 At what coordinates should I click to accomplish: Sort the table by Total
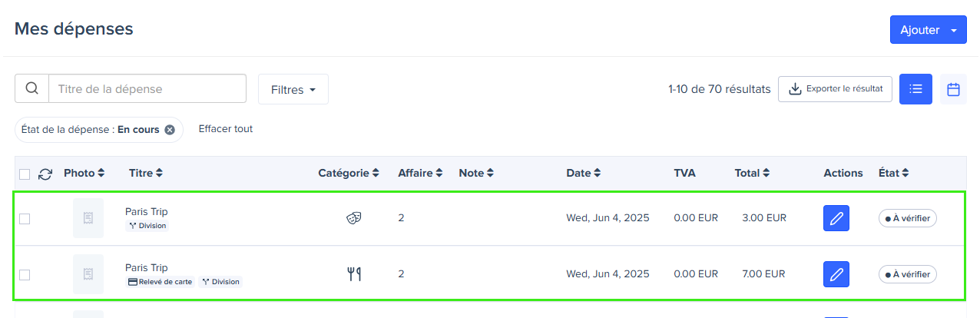point(752,174)
